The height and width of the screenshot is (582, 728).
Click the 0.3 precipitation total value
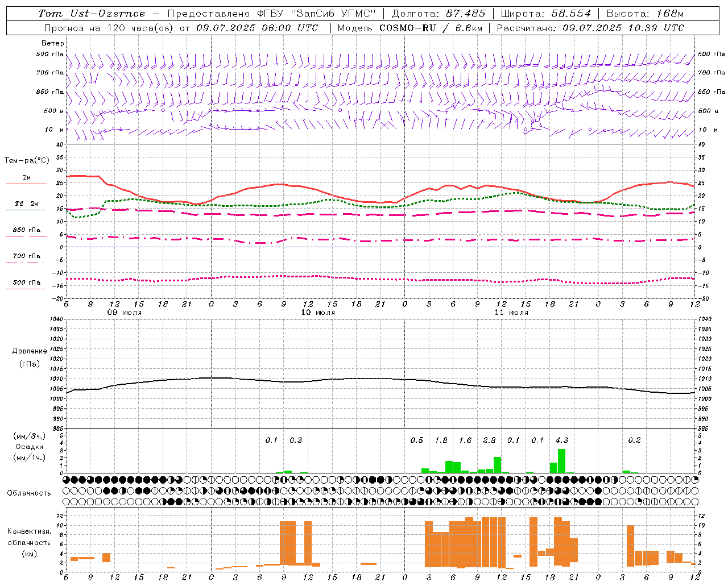pos(296,440)
